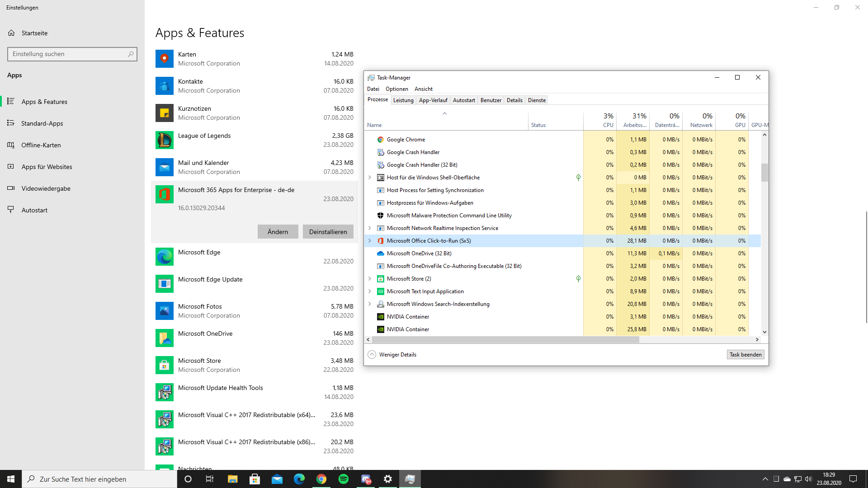This screenshot has height=488, width=868.
Task: Open Apps für Websites settings page
Action: (72, 167)
